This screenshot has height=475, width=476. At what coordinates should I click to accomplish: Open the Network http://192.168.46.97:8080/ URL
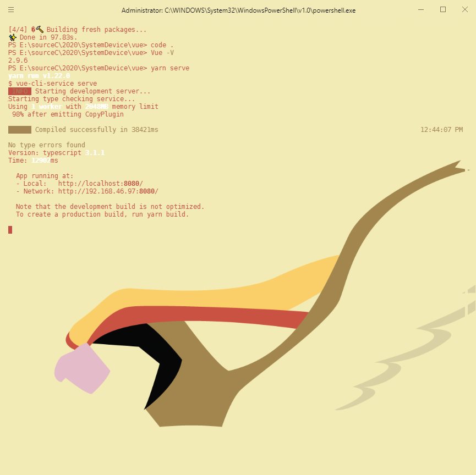click(108, 191)
